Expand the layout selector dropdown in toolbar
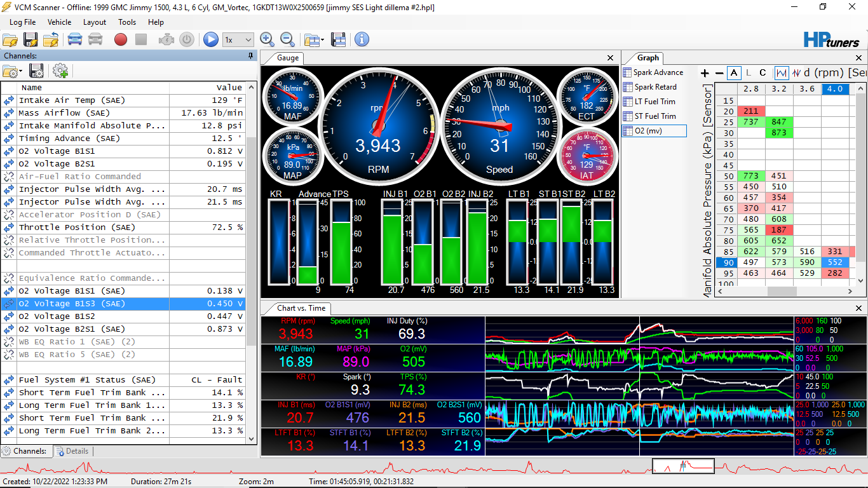The width and height of the screenshot is (868, 488). (323, 40)
